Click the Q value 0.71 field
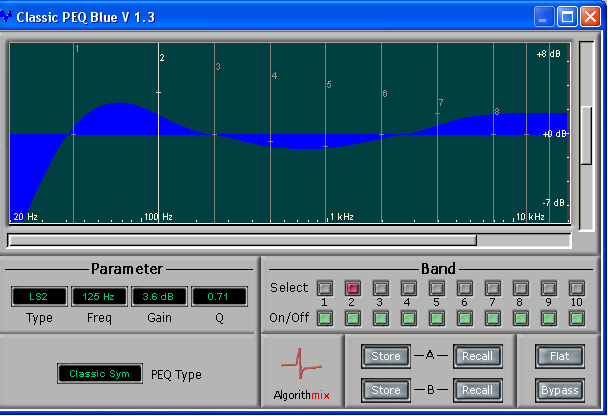The image size is (608, 416). (219, 297)
